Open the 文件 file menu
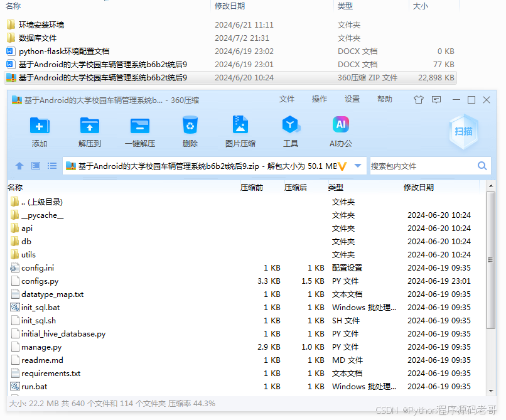Image resolution: width=506 pixels, height=420 pixels. [x=287, y=99]
